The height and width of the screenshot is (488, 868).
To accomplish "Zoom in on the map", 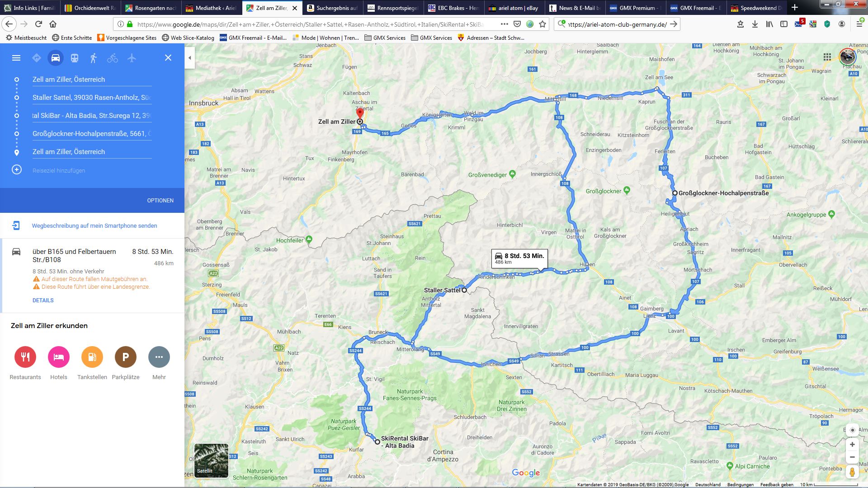I will [x=852, y=445].
